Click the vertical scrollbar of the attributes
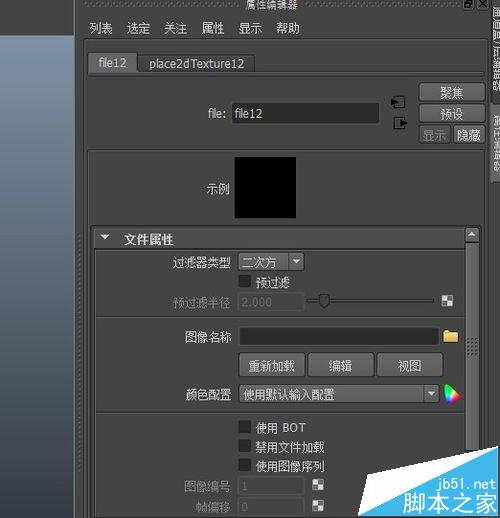The height and width of the screenshot is (518, 500). pos(472,347)
